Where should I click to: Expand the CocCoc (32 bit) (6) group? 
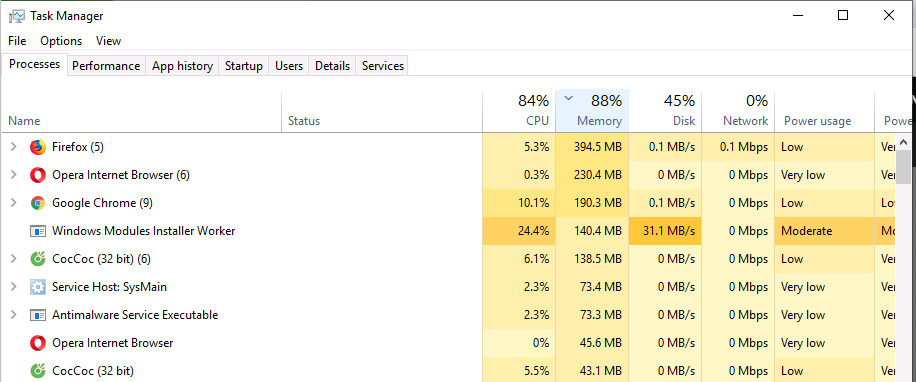[14, 259]
